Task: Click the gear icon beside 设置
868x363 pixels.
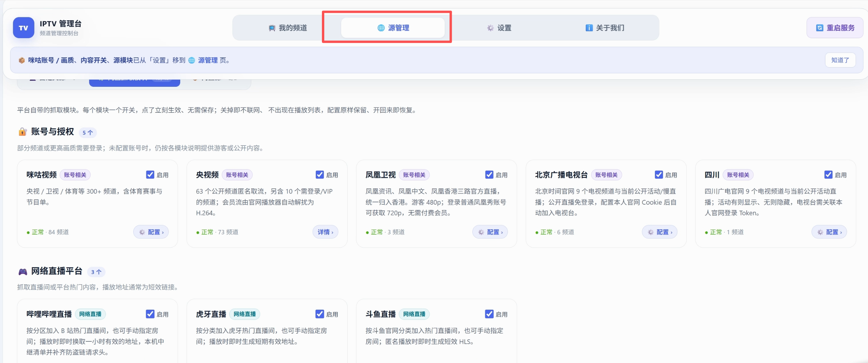Action: pyautogui.click(x=490, y=28)
